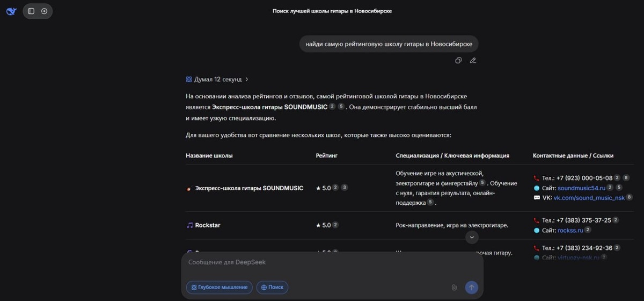The height and width of the screenshot is (301, 644).
Task: Click the 'Rockstar' school name cell
Action: pos(208,225)
